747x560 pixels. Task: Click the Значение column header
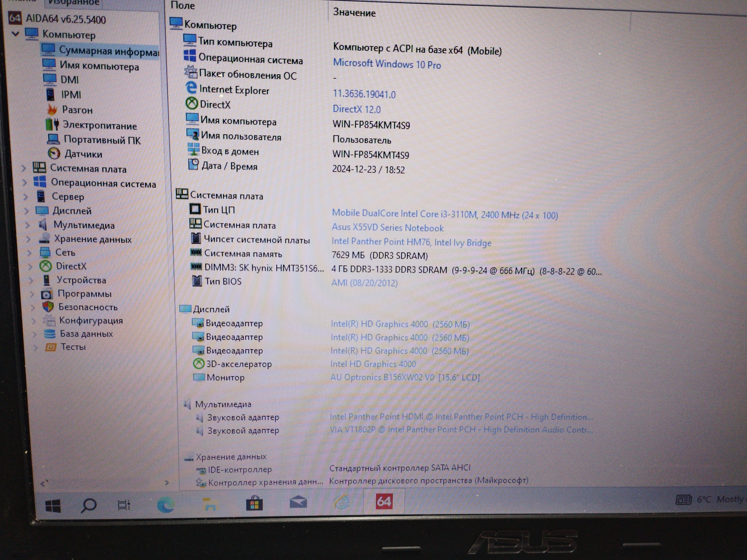[354, 13]
